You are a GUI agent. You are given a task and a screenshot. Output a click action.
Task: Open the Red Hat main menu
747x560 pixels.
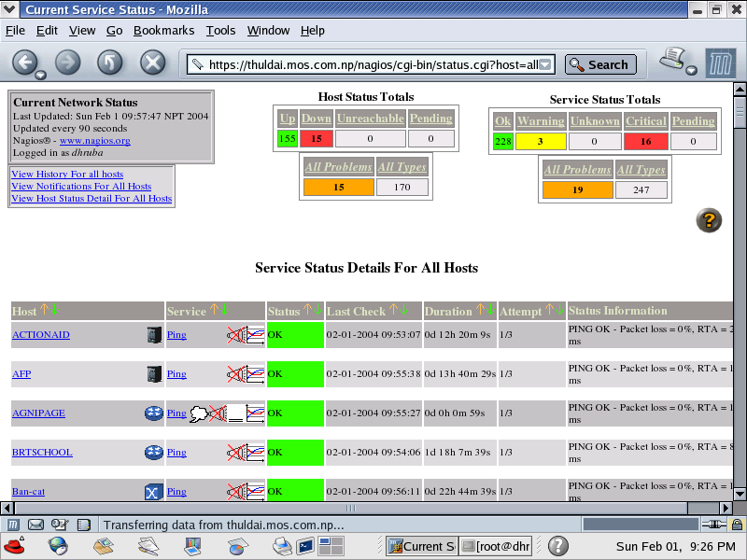point(14,546)
